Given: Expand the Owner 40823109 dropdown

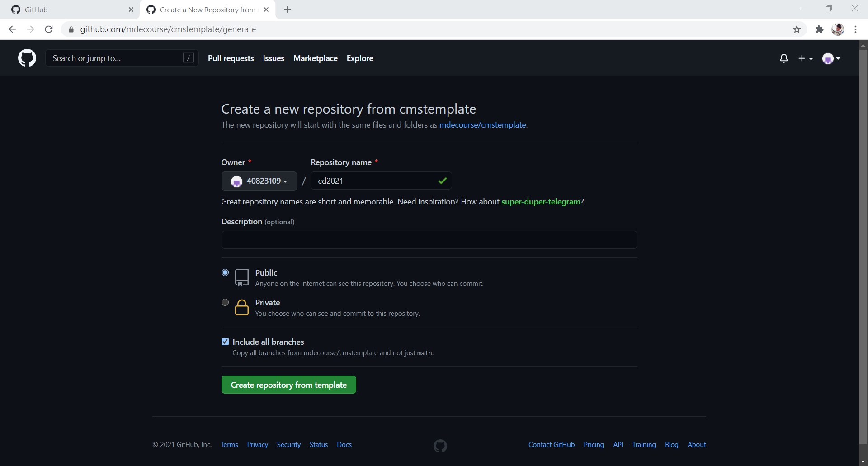Looking at the screenshot, I should (259, 181).
